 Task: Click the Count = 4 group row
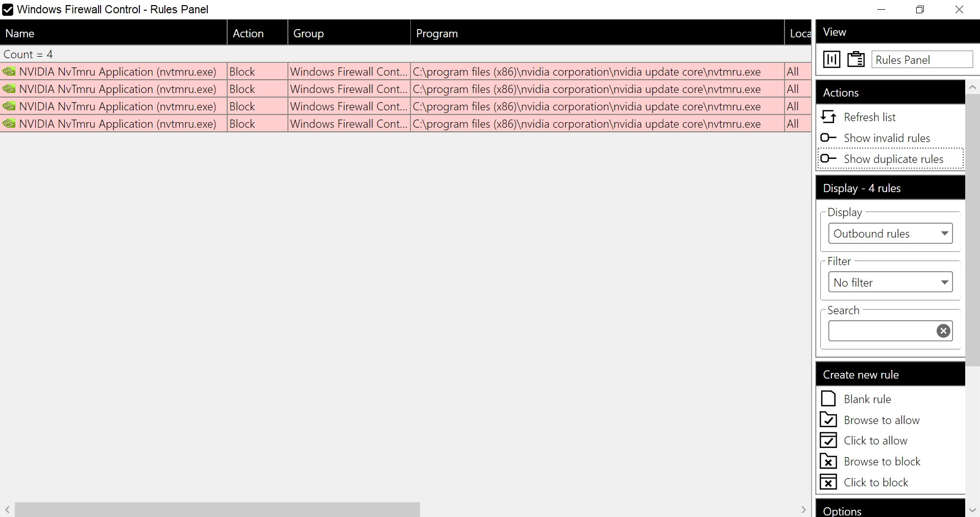(x=405, y=54)
